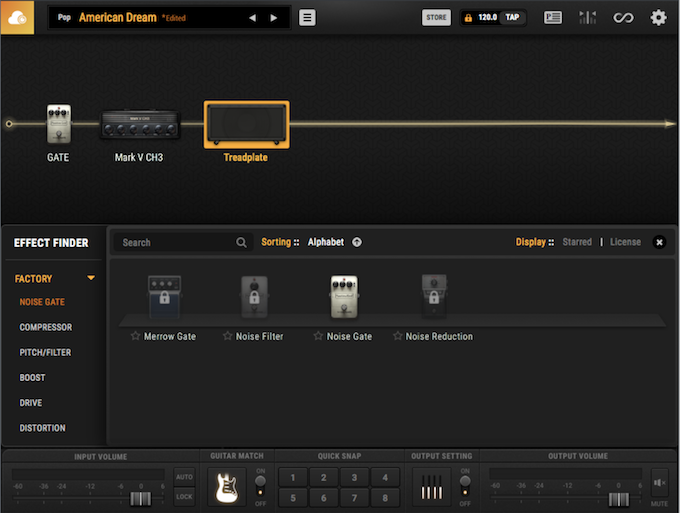
Task: Click the TAP tempo button
Action: pos(512,17)
